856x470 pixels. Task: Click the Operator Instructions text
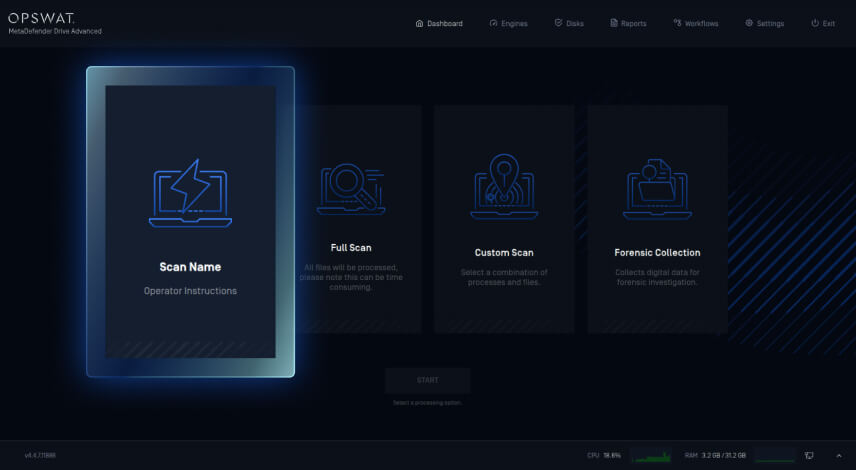190,291
